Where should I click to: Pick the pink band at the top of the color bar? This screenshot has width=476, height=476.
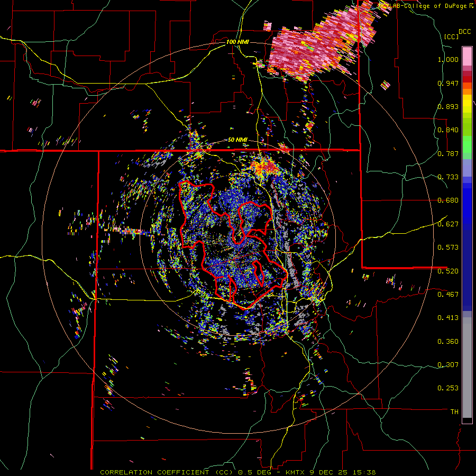pyautogui.click(x=467, y=56)
